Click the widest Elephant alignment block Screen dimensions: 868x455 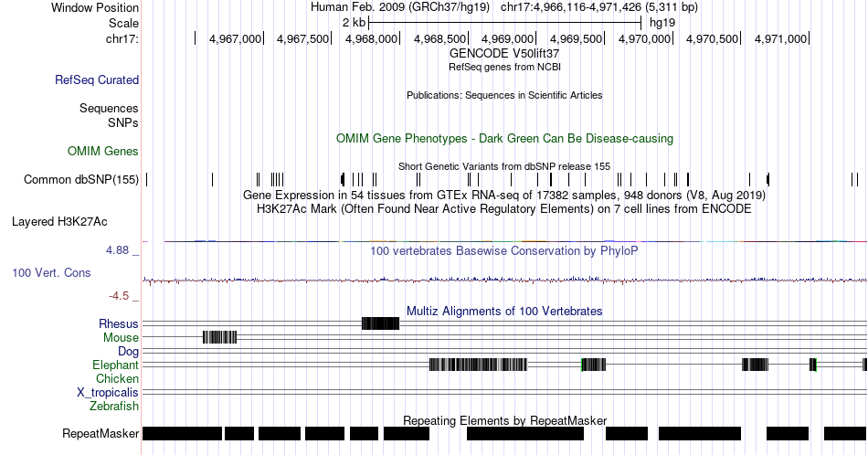[x=478, y=365]
